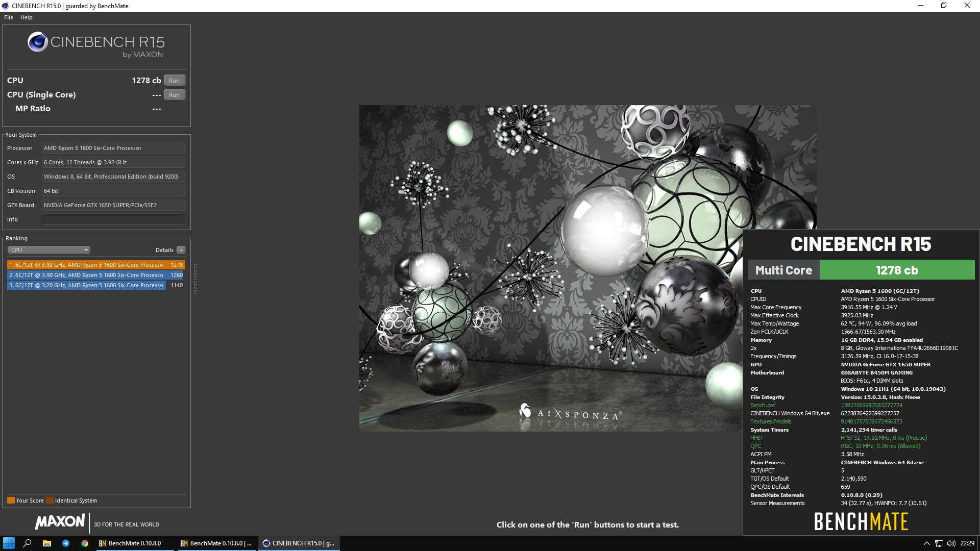Viewport: 980px width, 551px height.
Task: Select the 1278 ranking row at 3.92 GHz
Action: coord(95,265)
